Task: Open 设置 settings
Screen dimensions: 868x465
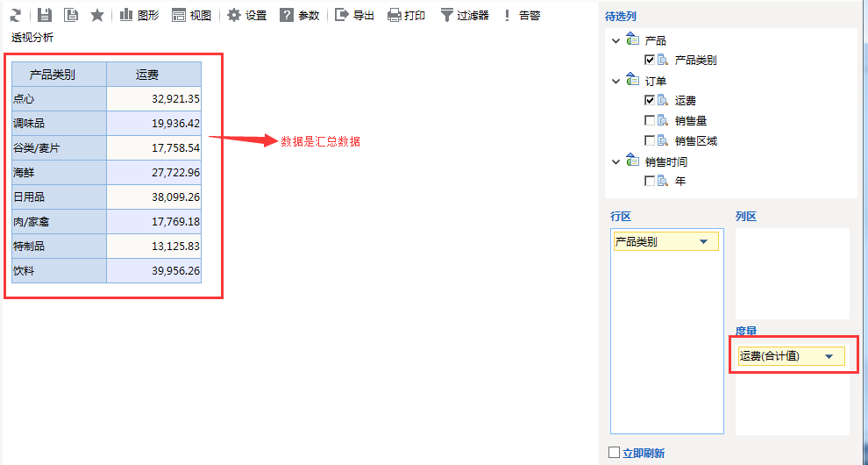Action: [247, 15]
